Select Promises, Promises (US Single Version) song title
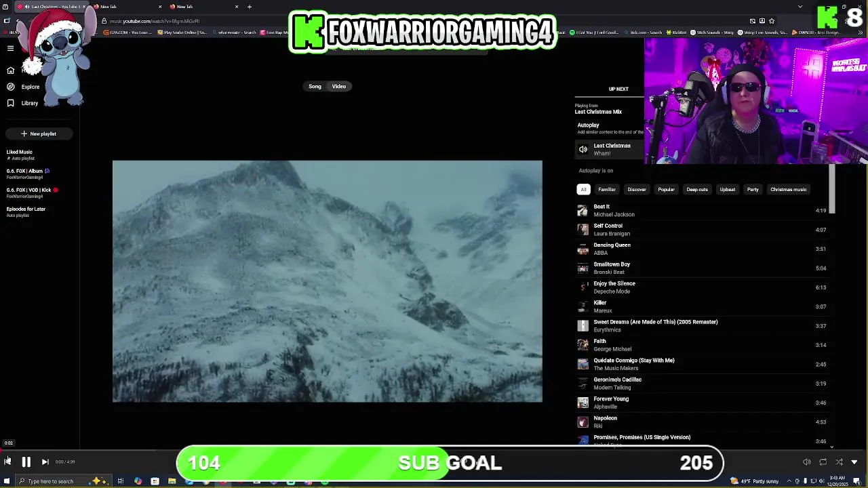 tap(642, 437)
